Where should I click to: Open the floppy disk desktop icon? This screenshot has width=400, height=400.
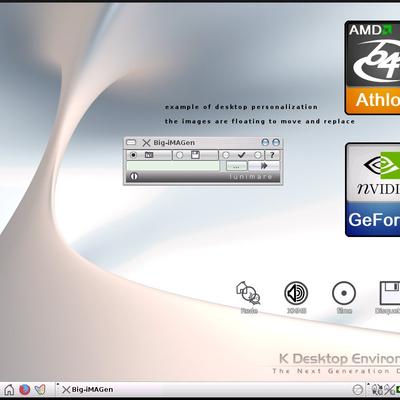click(390, 293)
